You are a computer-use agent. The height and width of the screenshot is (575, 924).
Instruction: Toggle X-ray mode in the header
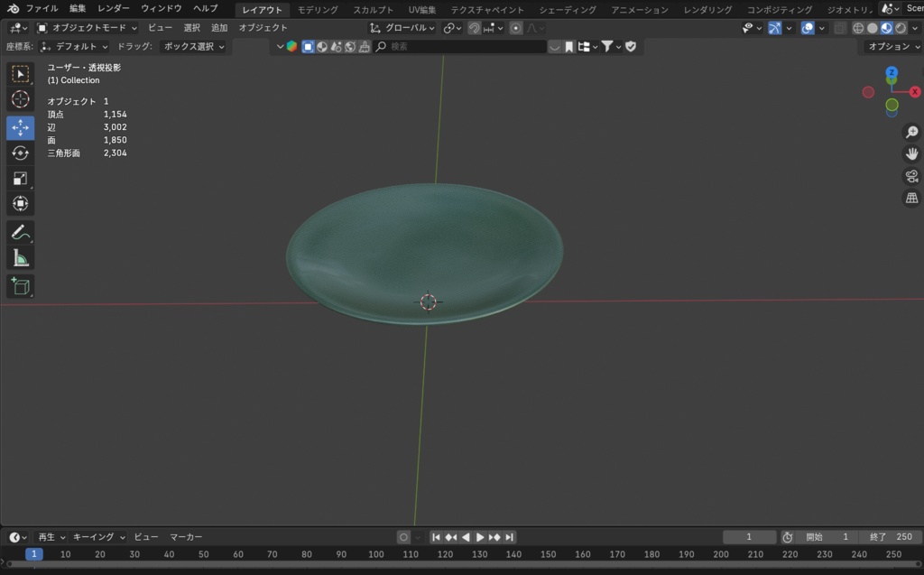(x=840, y=27)
